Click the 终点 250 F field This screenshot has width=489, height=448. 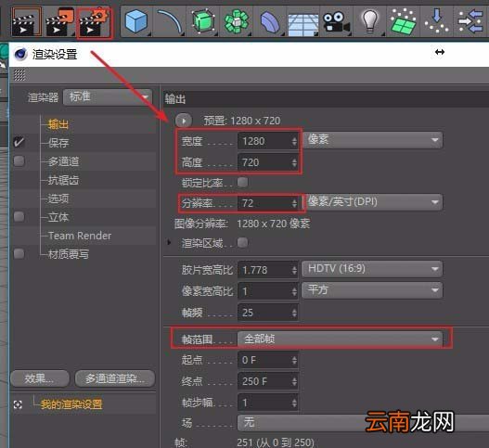(x=268, y=381)
